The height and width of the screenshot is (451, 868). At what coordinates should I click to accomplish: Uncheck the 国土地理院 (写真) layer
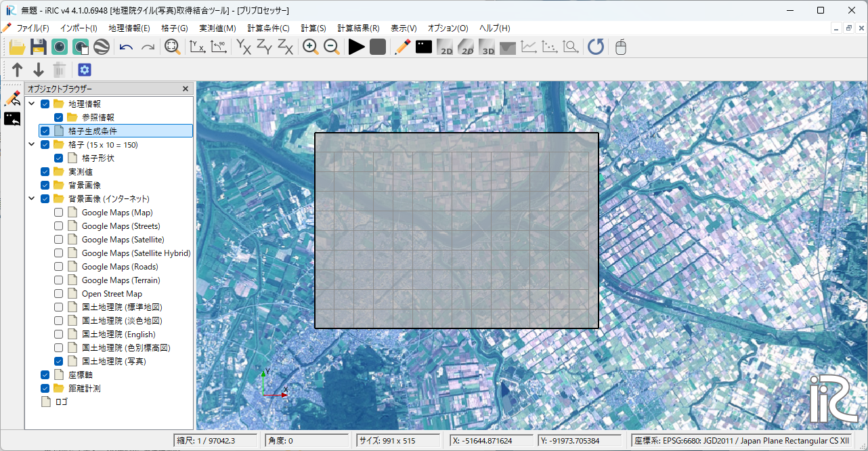(x=59, y=362)
